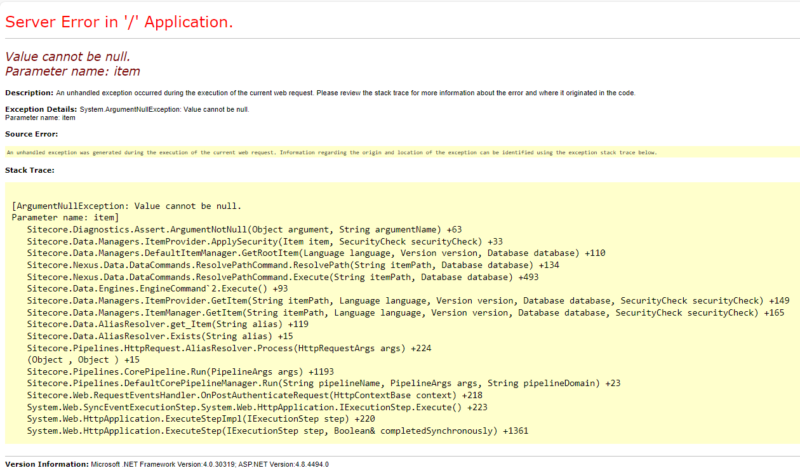Click the 'CorePipeline.Run(PipelineArgs args)' trace line

coord(181,372)
